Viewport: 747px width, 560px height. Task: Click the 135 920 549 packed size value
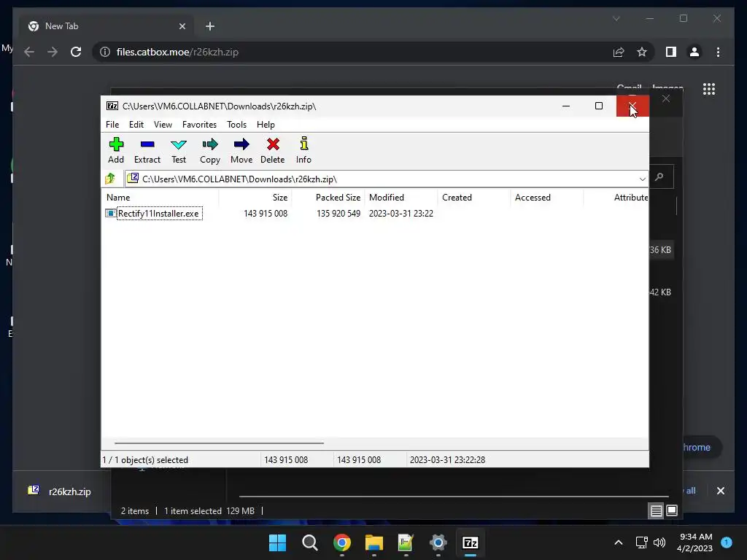338,214
